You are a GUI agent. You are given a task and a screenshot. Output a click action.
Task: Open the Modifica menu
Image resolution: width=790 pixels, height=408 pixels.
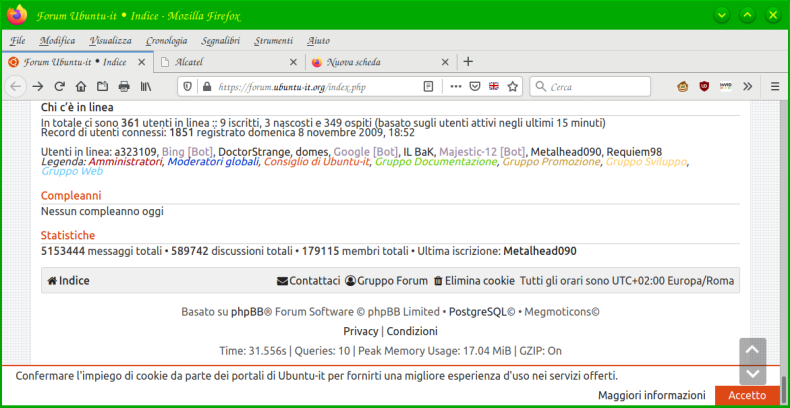(x=57, y=41)
